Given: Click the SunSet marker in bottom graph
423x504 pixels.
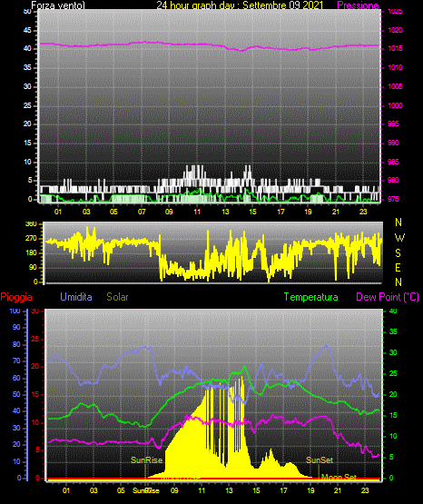Looking at the screenshot, I should [x=320, y=460].
